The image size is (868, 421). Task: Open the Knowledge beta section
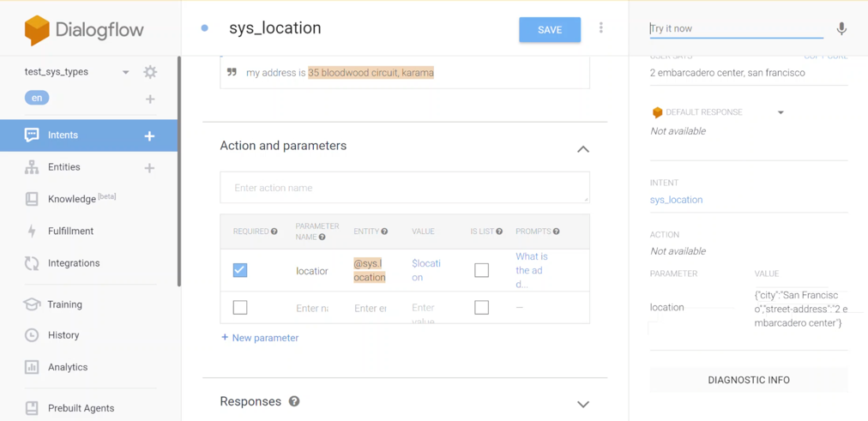(x=82, y=199)
